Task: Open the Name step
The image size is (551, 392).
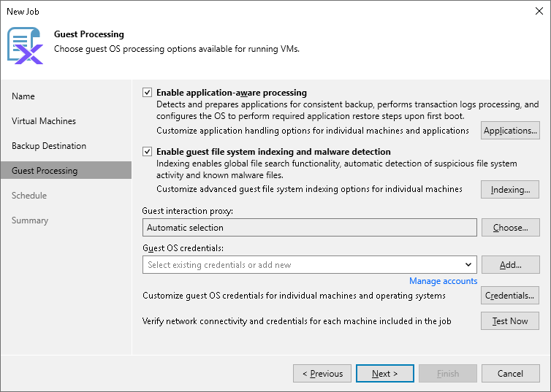Action: (23, 96)
